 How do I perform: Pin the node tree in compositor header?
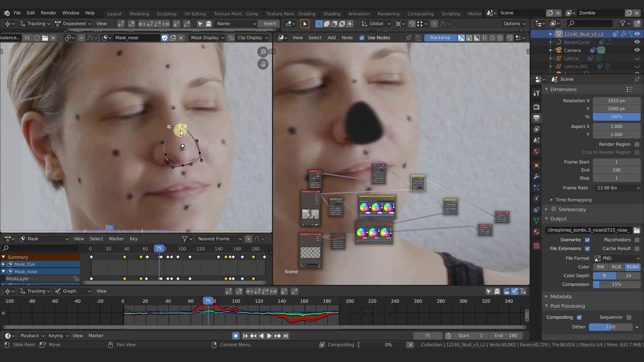pos(408,38)
